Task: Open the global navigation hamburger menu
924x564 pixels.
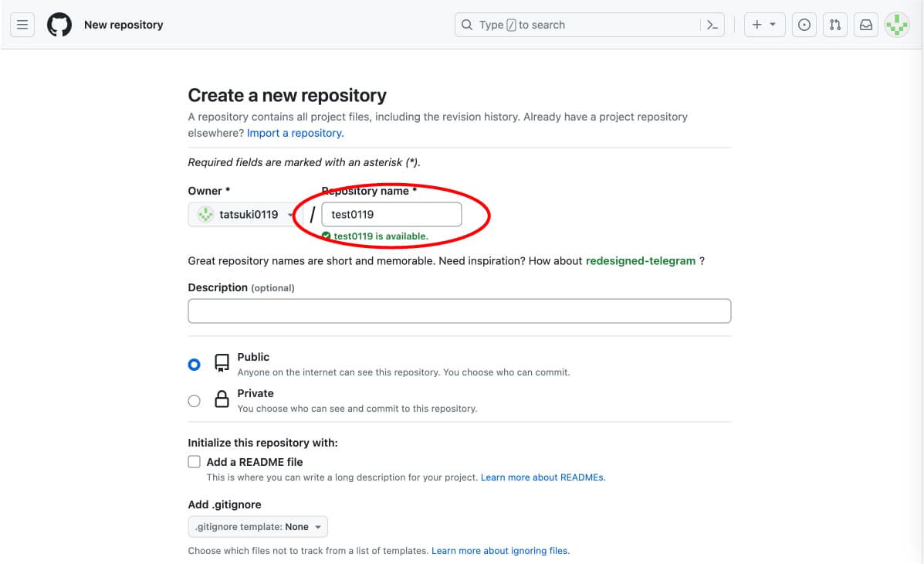Action: 22,24
